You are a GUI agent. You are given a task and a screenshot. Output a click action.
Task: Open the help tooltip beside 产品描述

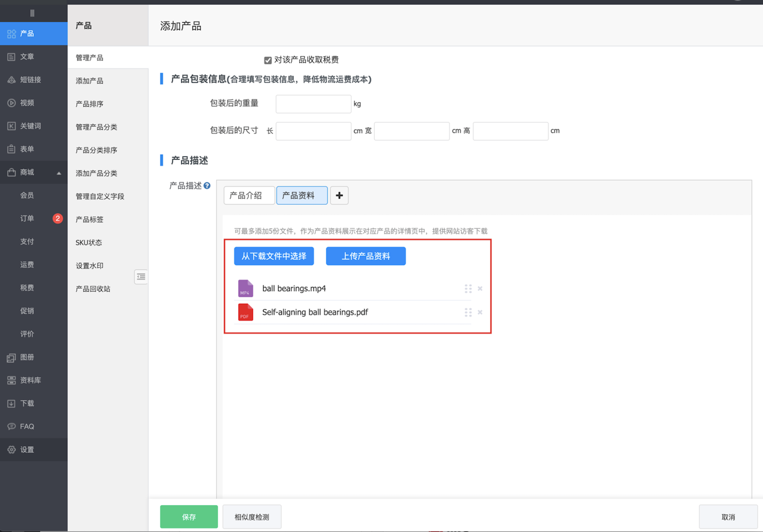pos(208,186)
